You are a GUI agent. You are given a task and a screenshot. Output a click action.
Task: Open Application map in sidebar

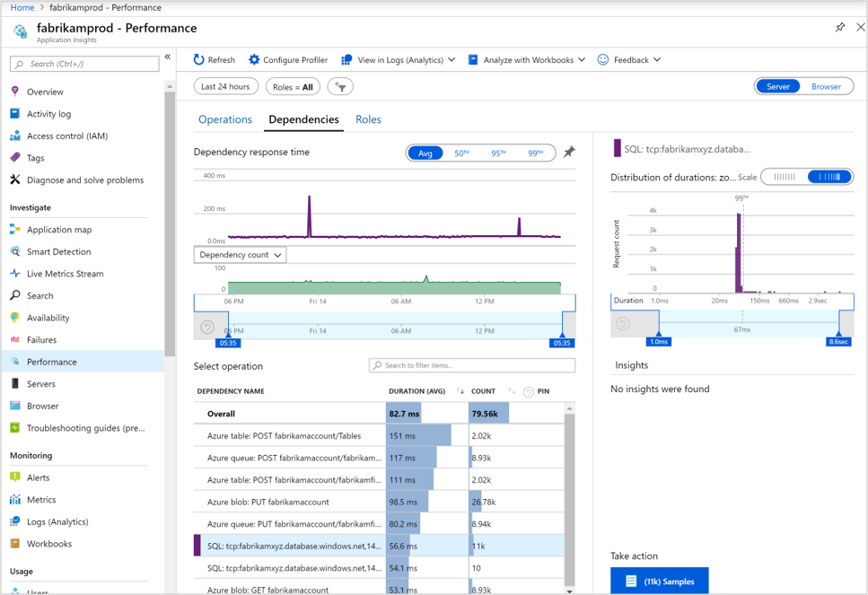click(x=59, y=230)
